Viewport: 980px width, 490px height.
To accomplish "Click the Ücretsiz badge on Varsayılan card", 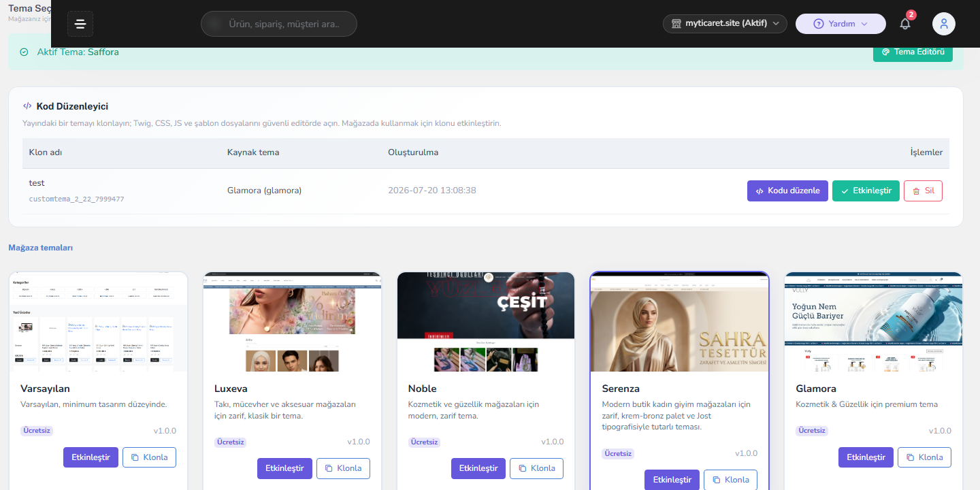I will (36, 431).
